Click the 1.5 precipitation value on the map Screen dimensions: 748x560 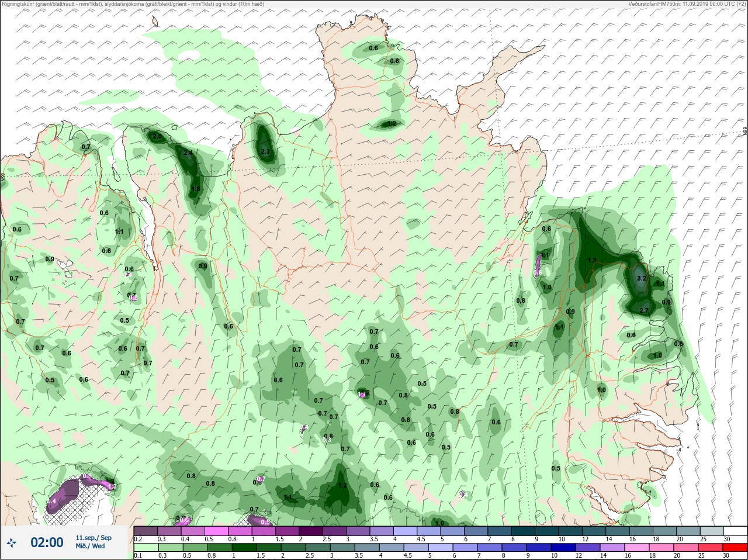coord(592,260)
